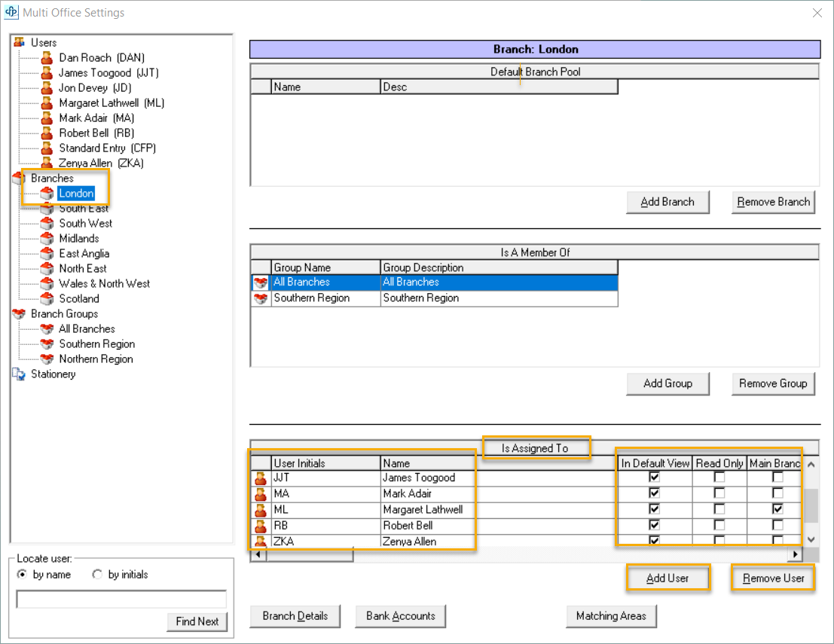Set Main Branch checkbox for James Toogood
Image resolution: width=834 pixels, height=644 pixels.
tap(777, 477)
